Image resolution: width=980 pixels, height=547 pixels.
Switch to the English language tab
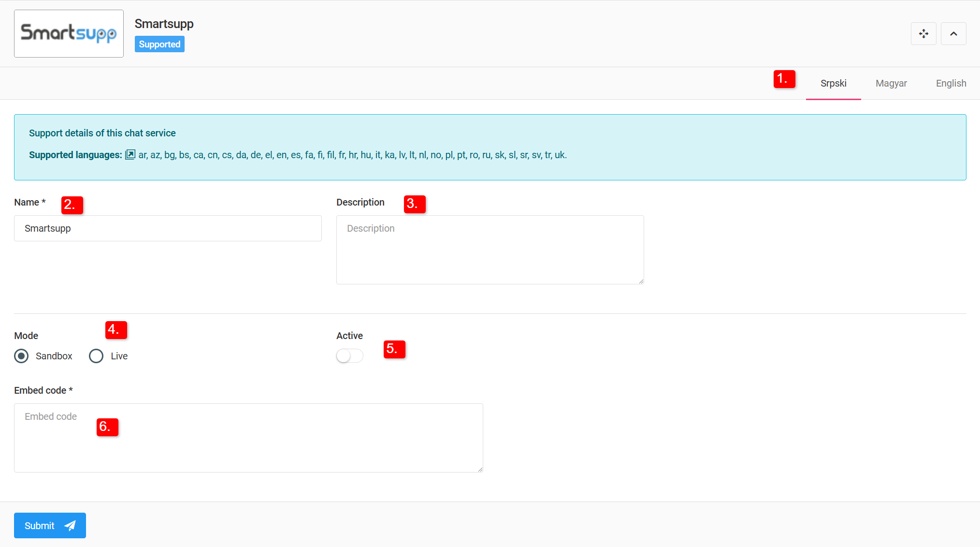pos(951,83)
